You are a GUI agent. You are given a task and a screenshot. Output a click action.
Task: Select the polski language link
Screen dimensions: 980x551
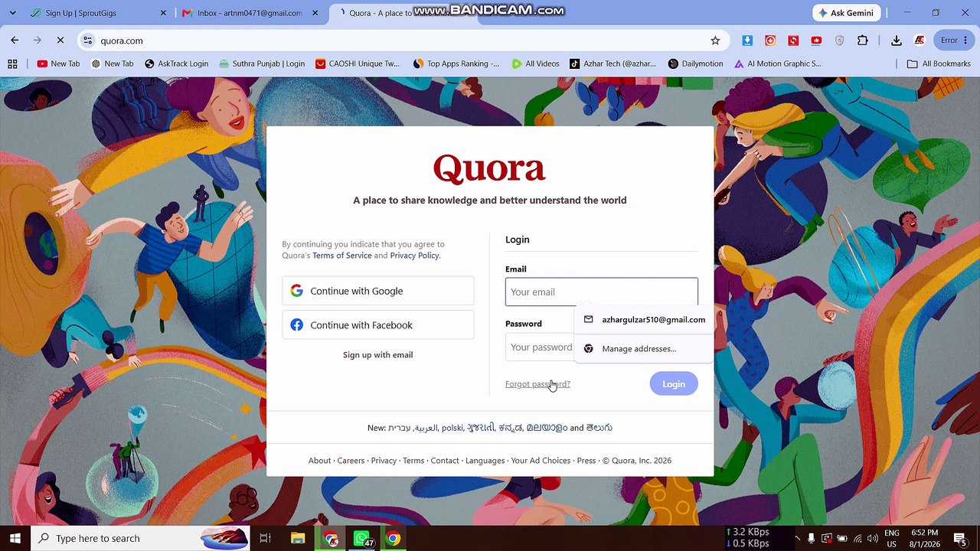coord(452,428)
